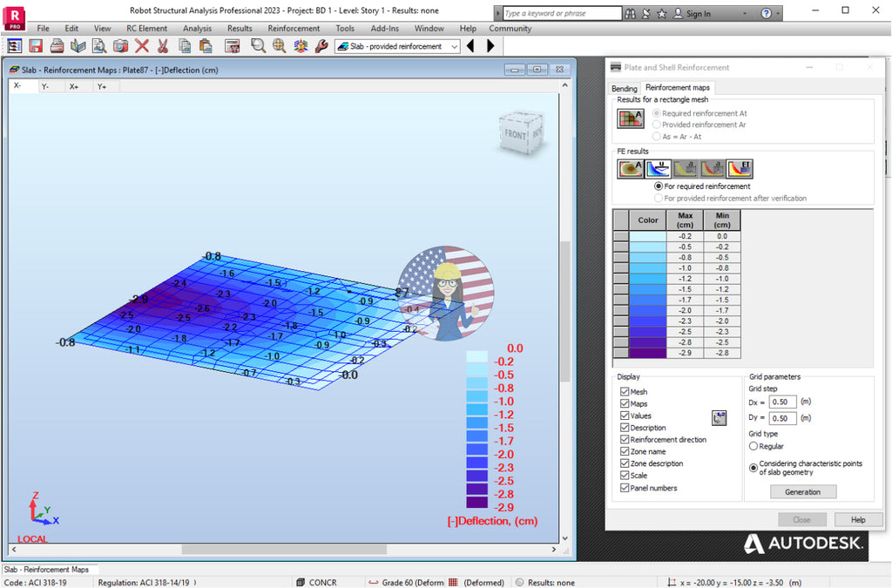Screen dimensions: 892x588
Task: Select the deflection U map icon in FE results
Action: click(x=658, y=168)
